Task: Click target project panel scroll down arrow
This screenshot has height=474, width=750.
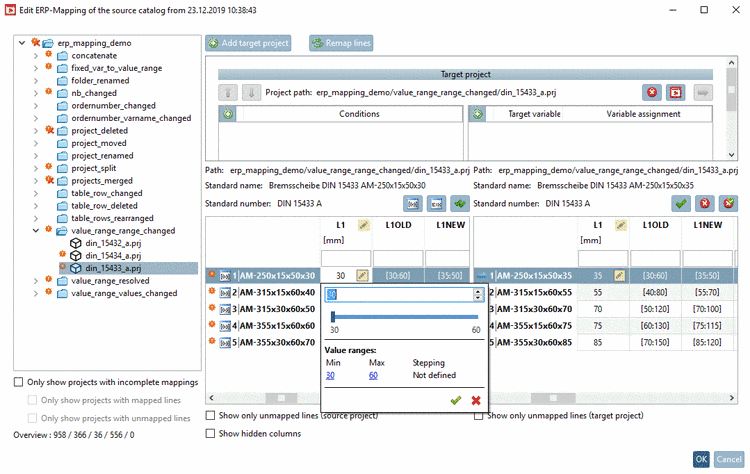Action: pyautogui.click(x=731, y=154)
